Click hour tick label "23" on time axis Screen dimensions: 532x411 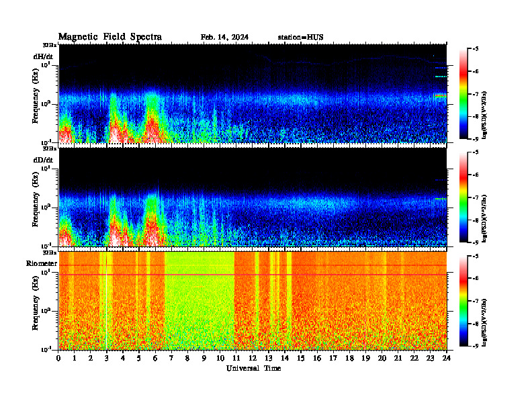(430, 358)
